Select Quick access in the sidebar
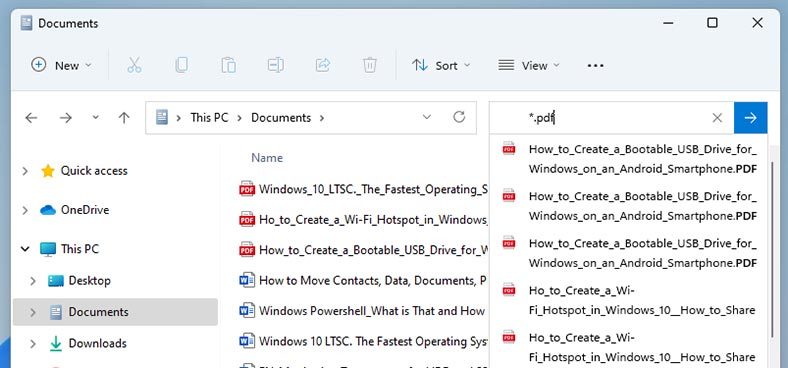The image size is (788, 368). 94,171
